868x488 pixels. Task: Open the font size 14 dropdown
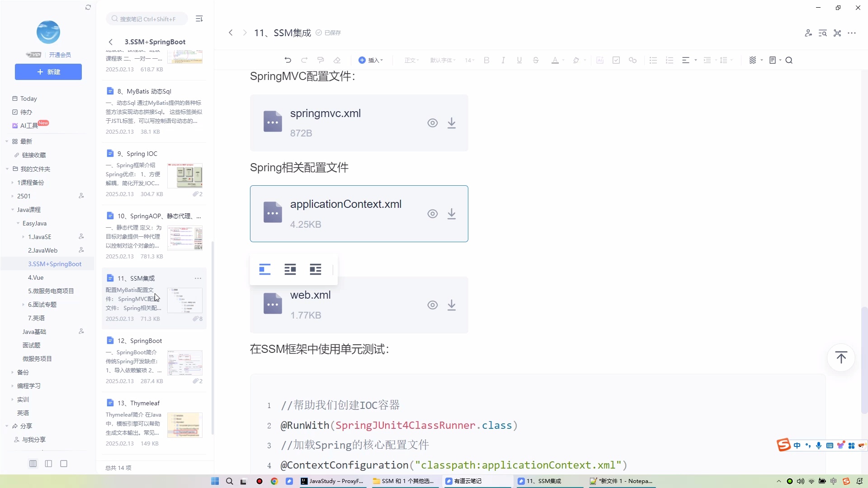469,60
